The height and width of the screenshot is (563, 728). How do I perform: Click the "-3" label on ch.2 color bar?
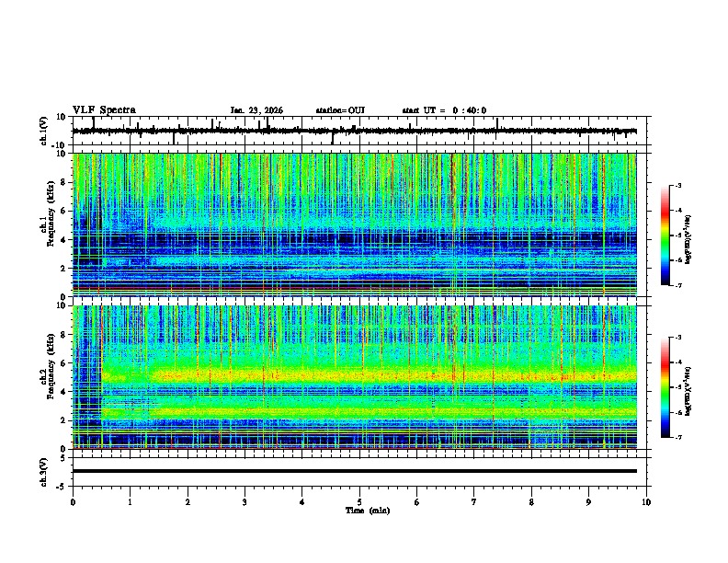pyautogui.click(x=678, y=338)
